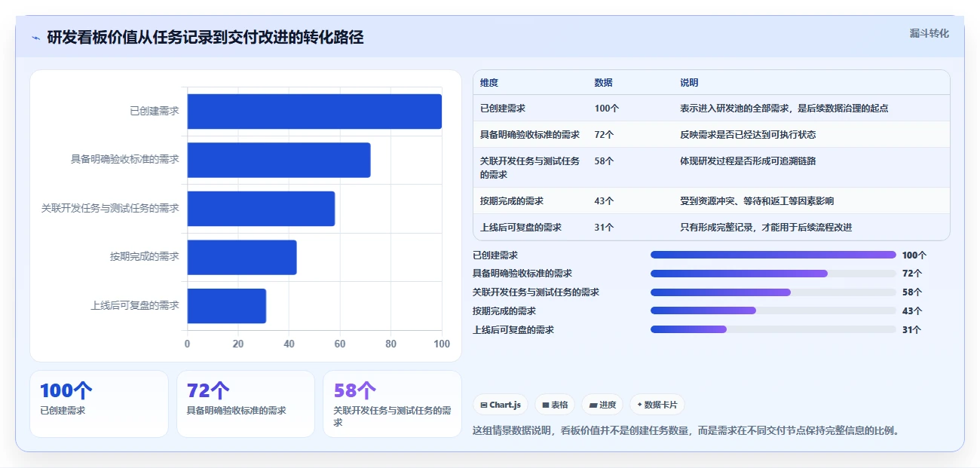Click the description 体现研发过程是否形成可追溯链路
This screenshot has height=468, width=980.
click(x=748, y=161)
